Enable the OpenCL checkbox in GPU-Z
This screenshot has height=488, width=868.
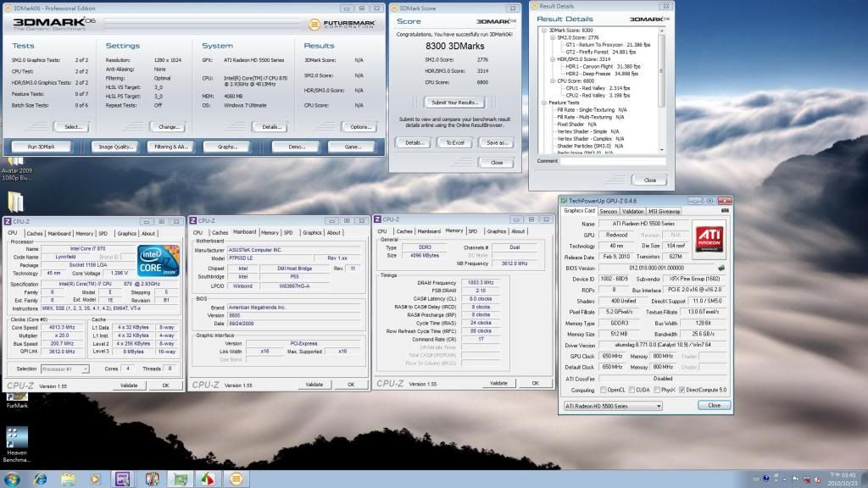(x=602, y=390)
